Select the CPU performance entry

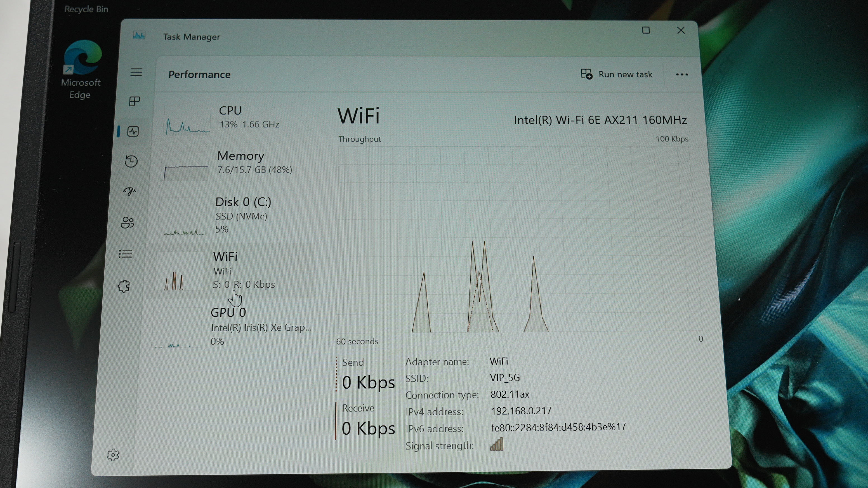236,118
